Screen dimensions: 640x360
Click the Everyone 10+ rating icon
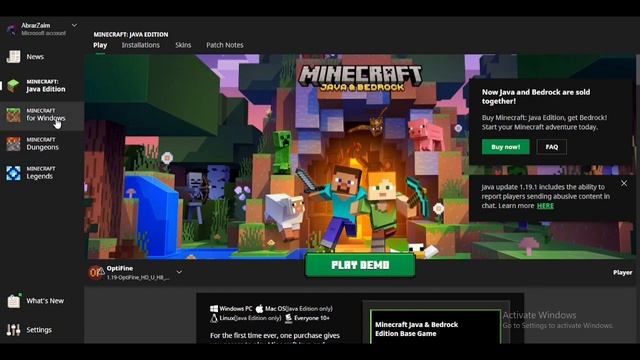coord(289,318)
